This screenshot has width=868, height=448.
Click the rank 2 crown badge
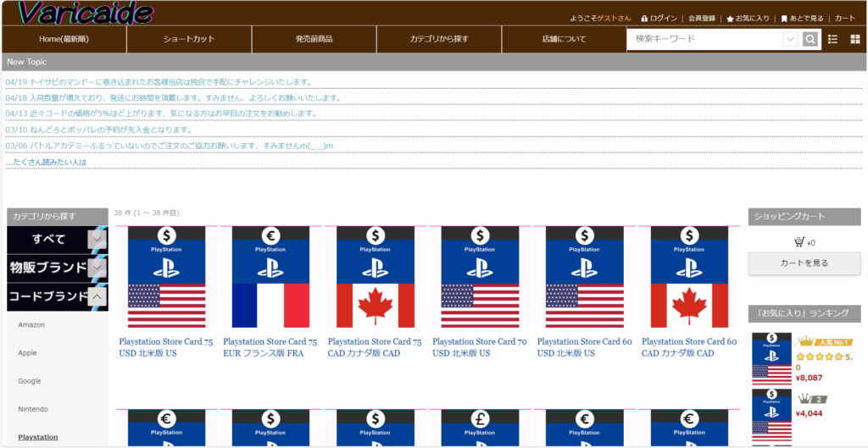[x=811, y=398]
